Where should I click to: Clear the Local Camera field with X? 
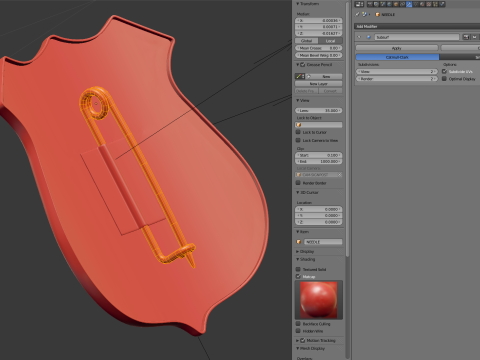[340, 175]
